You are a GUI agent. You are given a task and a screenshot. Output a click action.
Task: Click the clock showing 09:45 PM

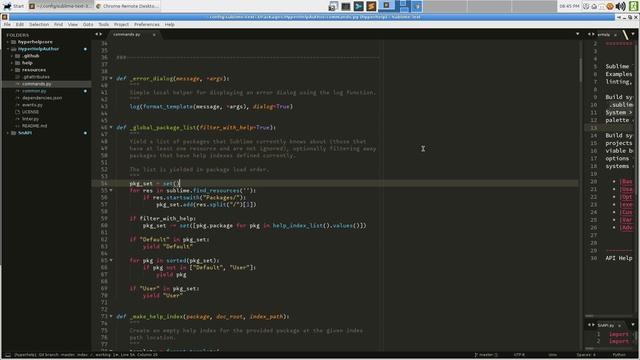click(x=569, y=6)
